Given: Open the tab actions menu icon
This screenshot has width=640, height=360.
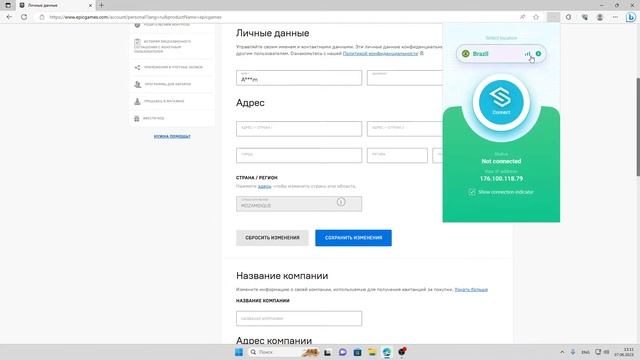Looking at the screenshot, I should (x=8, y=5).
